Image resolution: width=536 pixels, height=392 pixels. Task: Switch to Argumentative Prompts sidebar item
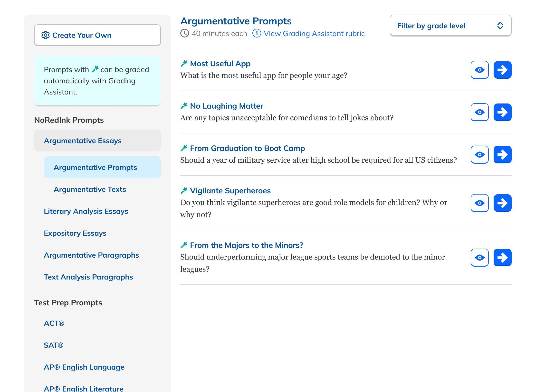(x=95, y=168)
